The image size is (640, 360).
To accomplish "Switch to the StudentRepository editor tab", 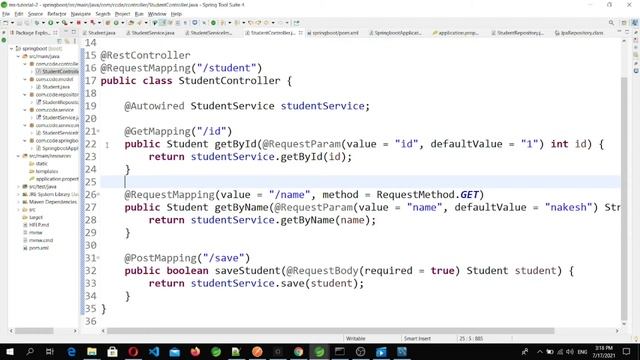I will click(x=518, y=33).
